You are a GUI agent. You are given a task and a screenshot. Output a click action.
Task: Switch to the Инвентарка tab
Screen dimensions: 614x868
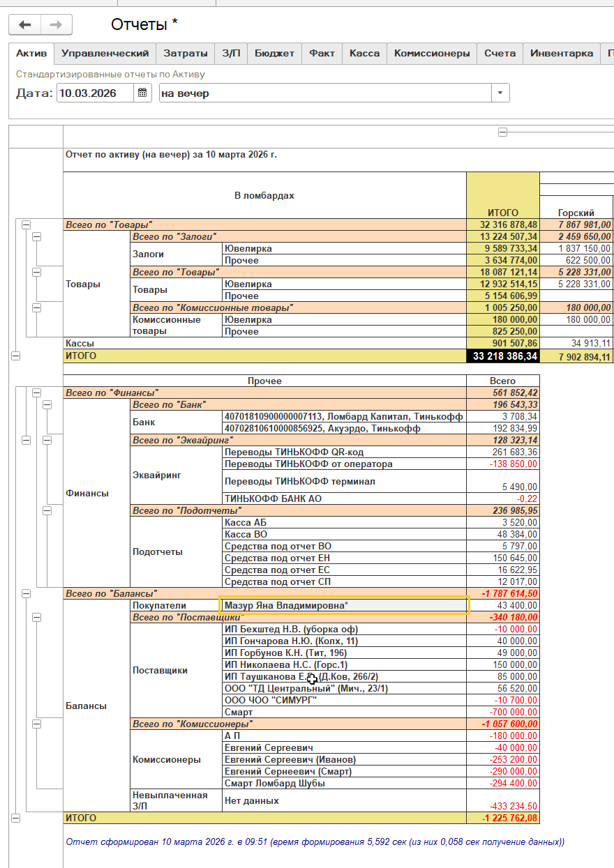561,53
